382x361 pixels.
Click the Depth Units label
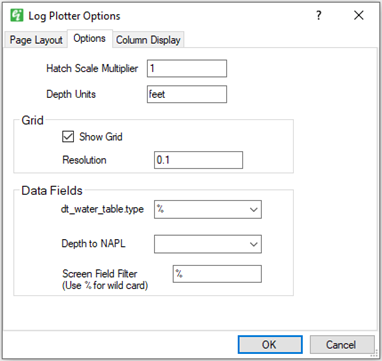click(71, 94)
